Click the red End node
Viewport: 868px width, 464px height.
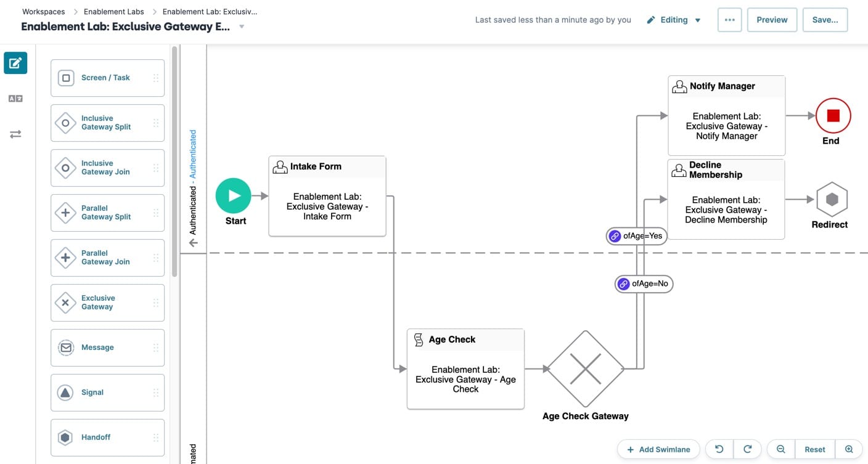[x=833, y=116]
